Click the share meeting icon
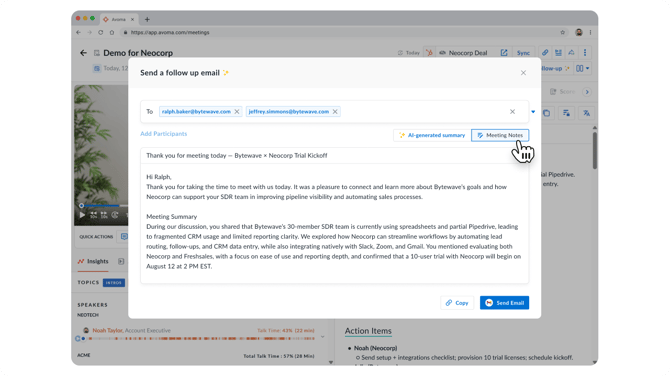 pyautogui.click(x=571, y=53)
